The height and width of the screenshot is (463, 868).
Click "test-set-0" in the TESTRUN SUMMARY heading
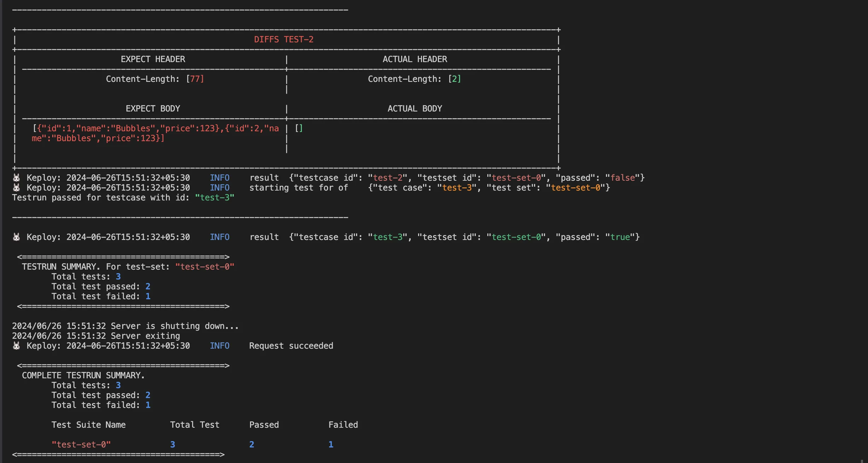(x=205, y=267)
